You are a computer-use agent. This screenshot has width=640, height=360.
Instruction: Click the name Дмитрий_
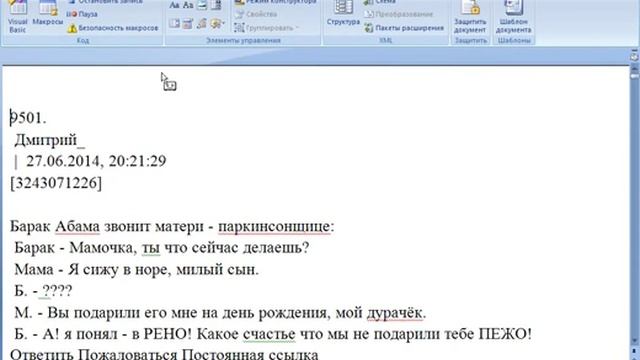click(x=50, y=140)
